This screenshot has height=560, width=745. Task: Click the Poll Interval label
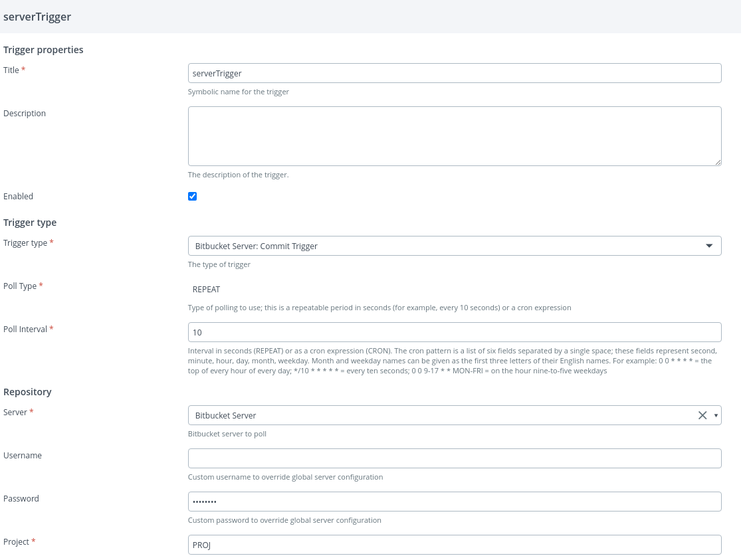25,329
